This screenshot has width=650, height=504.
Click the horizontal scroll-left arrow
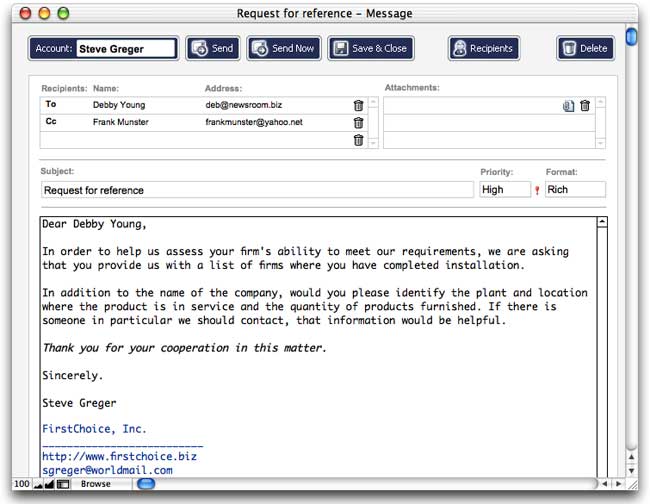coord(604,484)
